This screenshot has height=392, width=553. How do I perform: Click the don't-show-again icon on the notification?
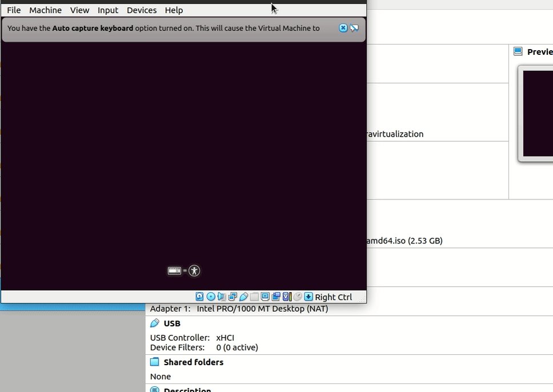coord(354,28)
